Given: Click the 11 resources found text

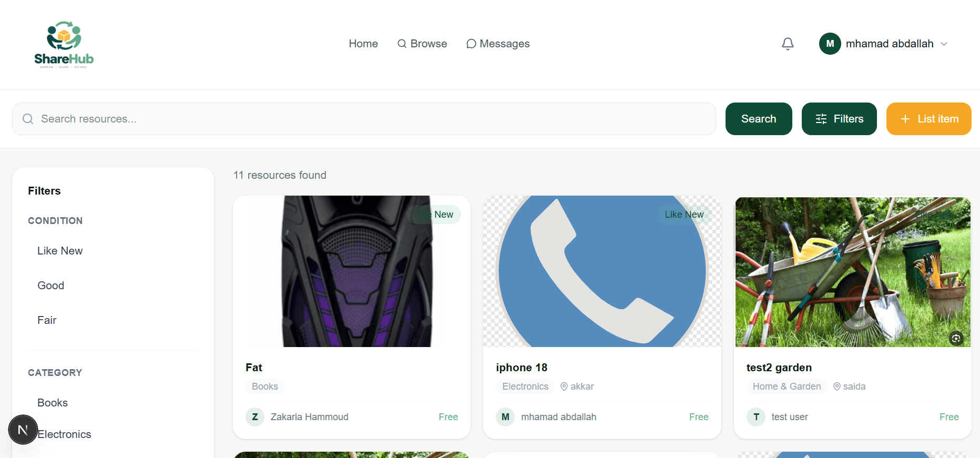Looking at the screenshot, I should [x=280, y=175].
